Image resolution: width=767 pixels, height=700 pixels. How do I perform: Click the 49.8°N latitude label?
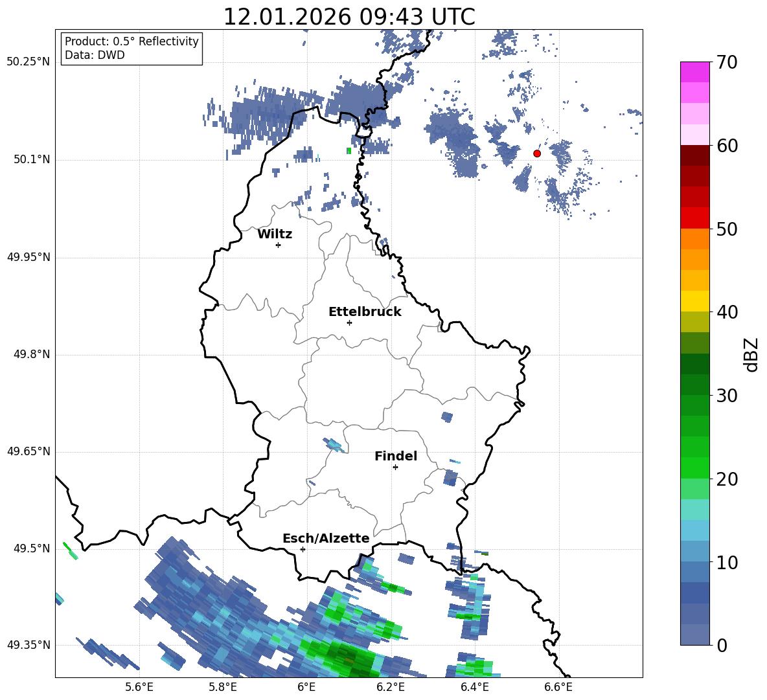pos(32,354)
